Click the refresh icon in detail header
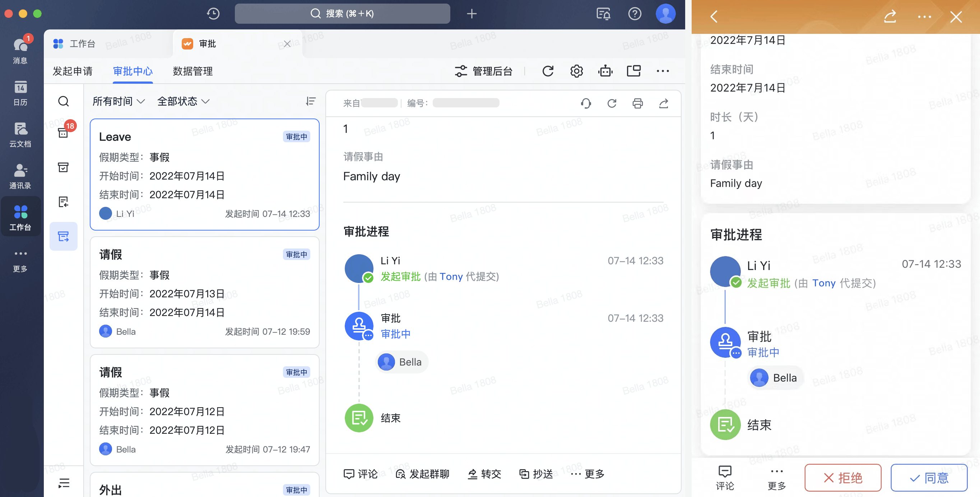 click(611, 103)
